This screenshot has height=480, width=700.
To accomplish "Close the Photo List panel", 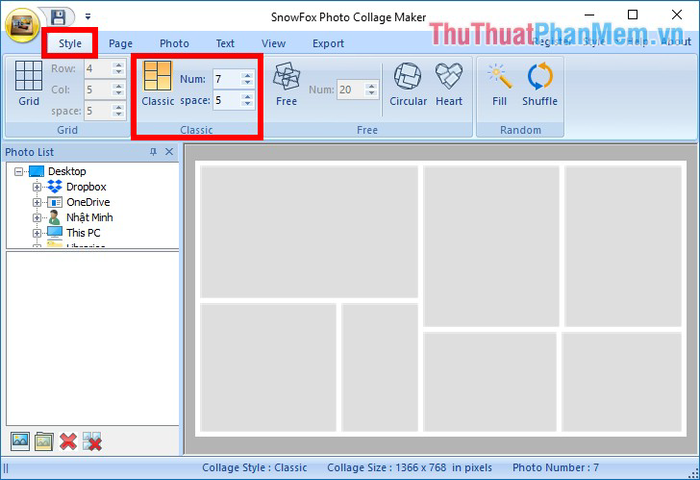I will (x=169, y=152).
